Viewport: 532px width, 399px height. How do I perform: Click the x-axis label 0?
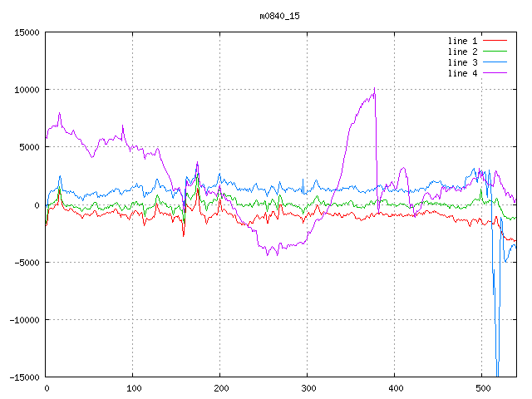pos(47,388)
